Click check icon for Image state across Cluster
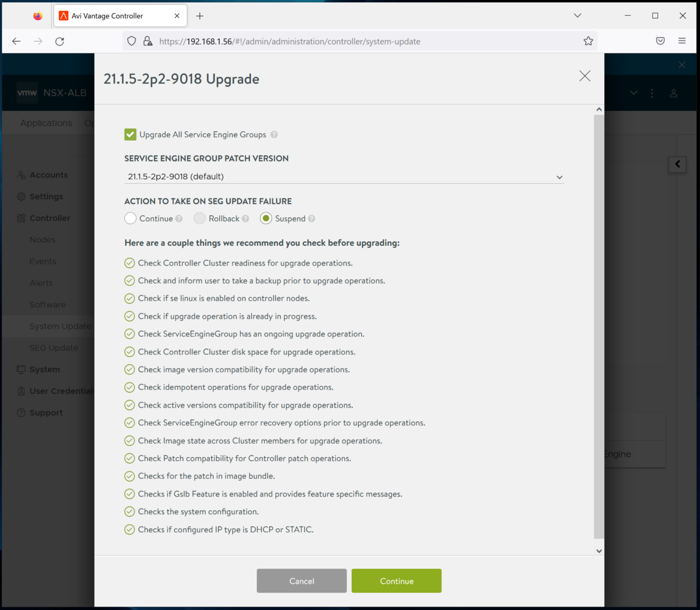This screenshot has width=700, height=610. click(x=129, y=441)
